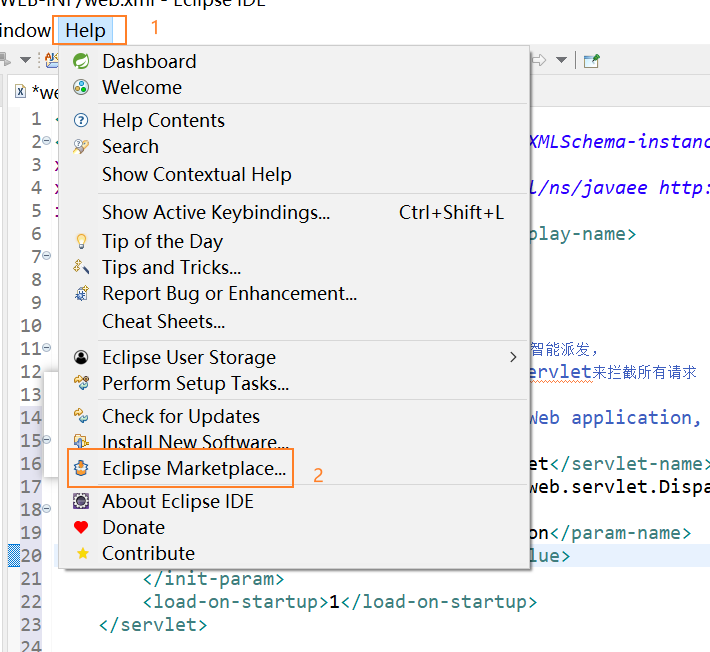The width and height of the screenshot is (710, 652).
Task: Click the Report Bug or Enhancement icon
Action: 82,293
